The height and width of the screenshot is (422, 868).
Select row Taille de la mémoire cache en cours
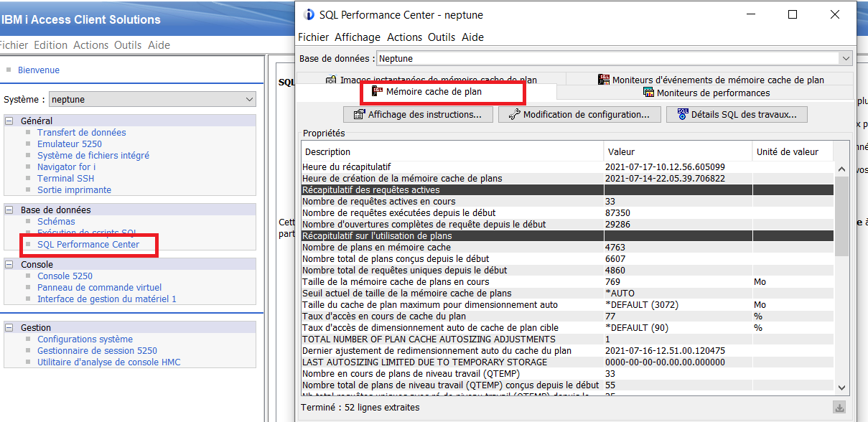tap(567, 281)
